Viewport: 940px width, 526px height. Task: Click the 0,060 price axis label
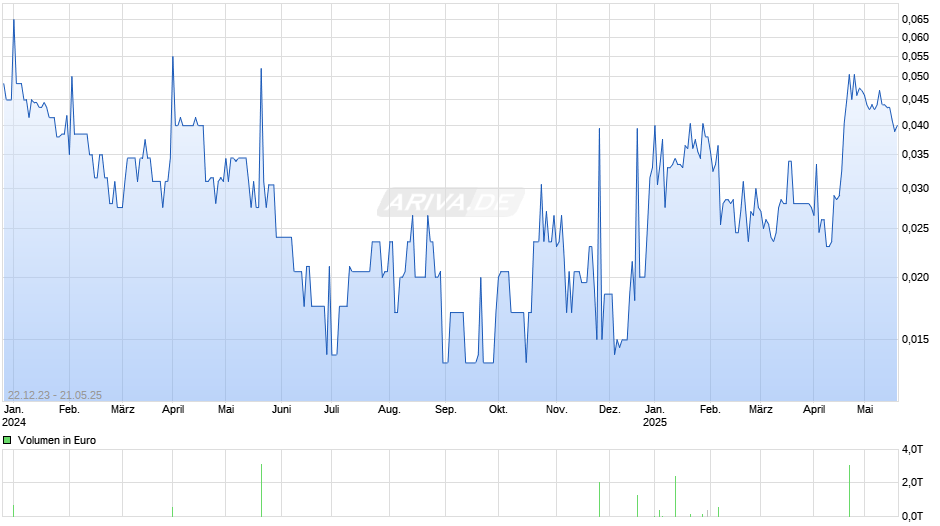[915, 37]
